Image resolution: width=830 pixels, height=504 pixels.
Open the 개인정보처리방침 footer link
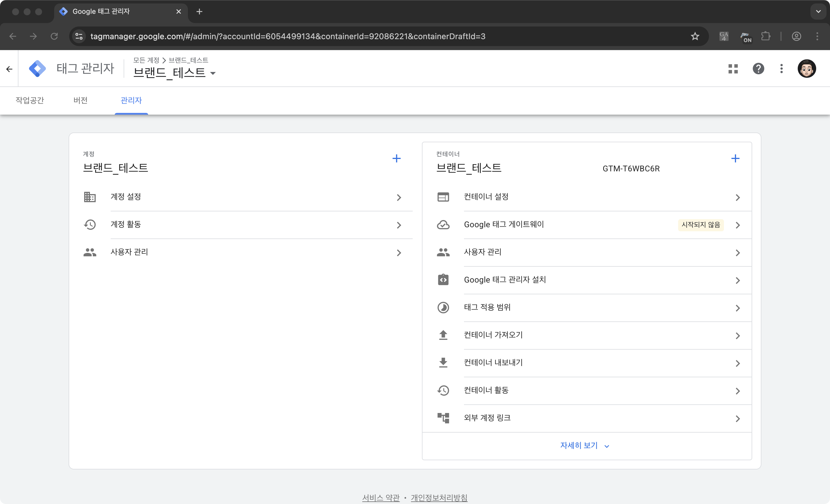tap(439, 497)
